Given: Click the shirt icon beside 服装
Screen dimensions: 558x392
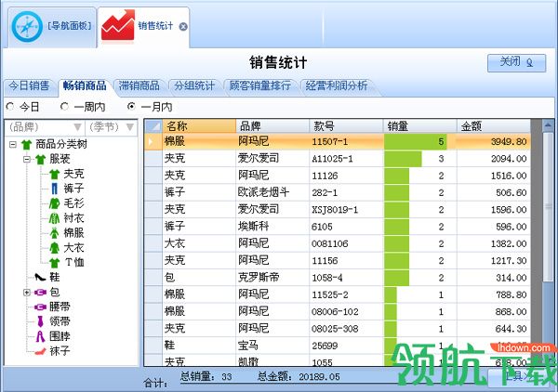Looking at the screenshot, I should [41, 159].
